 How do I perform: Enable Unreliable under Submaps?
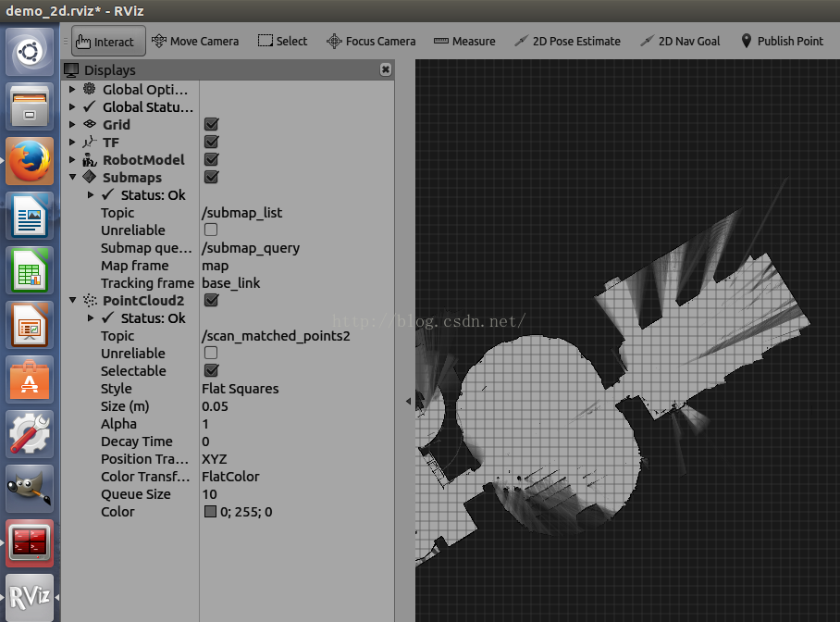click(x=211, y=230)
